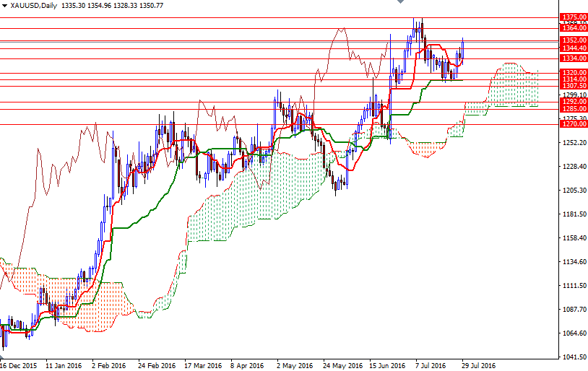Click the XAUUSD,Daily chart title text

click(x=34, y=5)
